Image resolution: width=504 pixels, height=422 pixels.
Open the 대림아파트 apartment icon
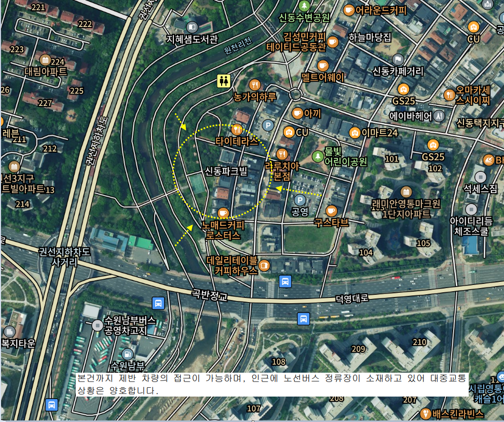(45, 60)
